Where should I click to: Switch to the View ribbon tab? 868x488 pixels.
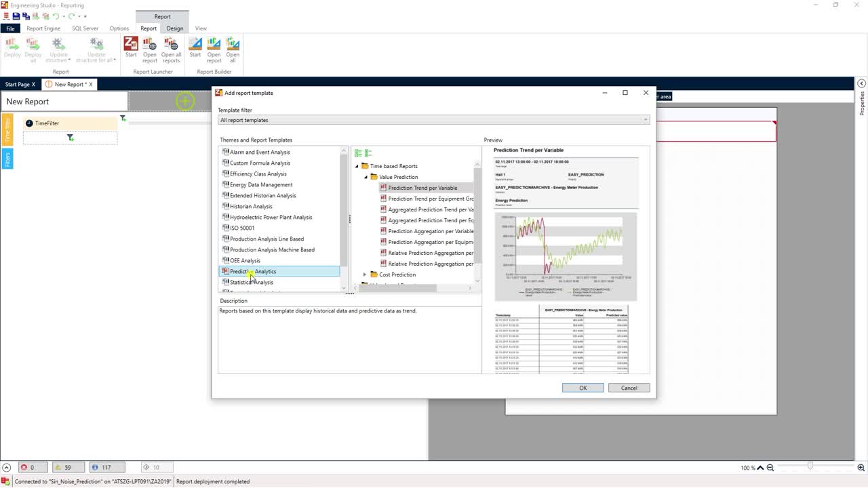tap(201, 28)
